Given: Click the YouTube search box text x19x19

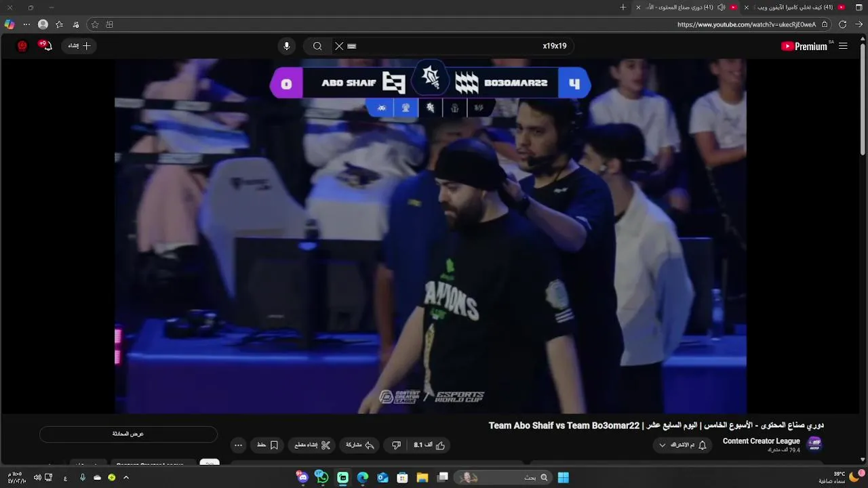Looking at the screenshot, I should tap(554, 46).
